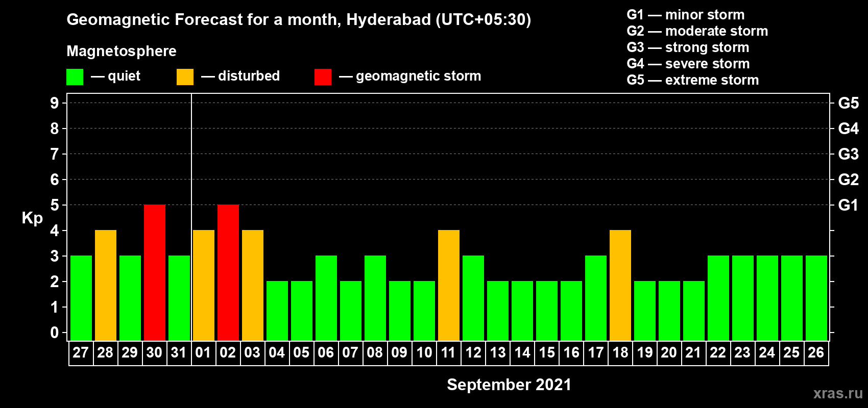The width and height of the screenshot is (868, 408).
Task: Click the 'G1 — minor storm' legend line
Action: pos(686,15)
